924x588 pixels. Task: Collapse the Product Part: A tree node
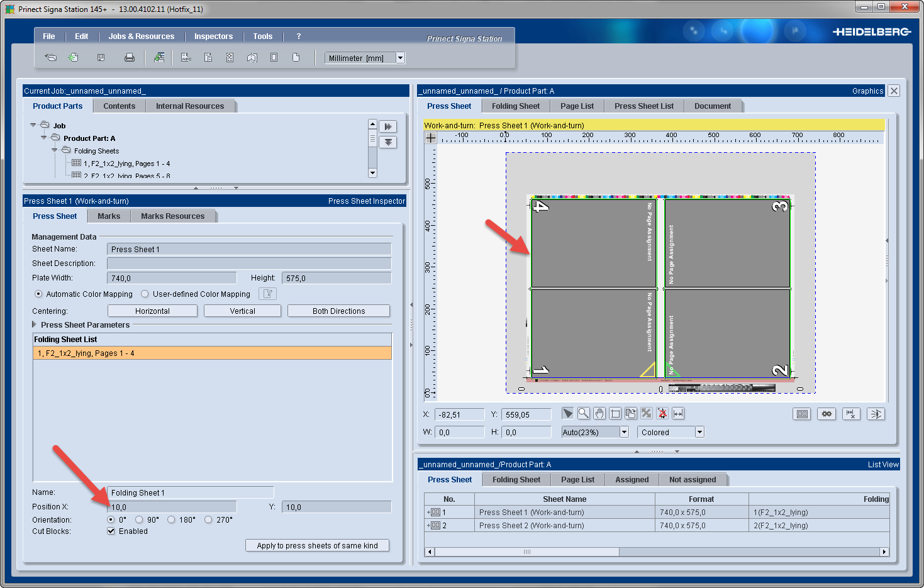click(x=43, y=138)
